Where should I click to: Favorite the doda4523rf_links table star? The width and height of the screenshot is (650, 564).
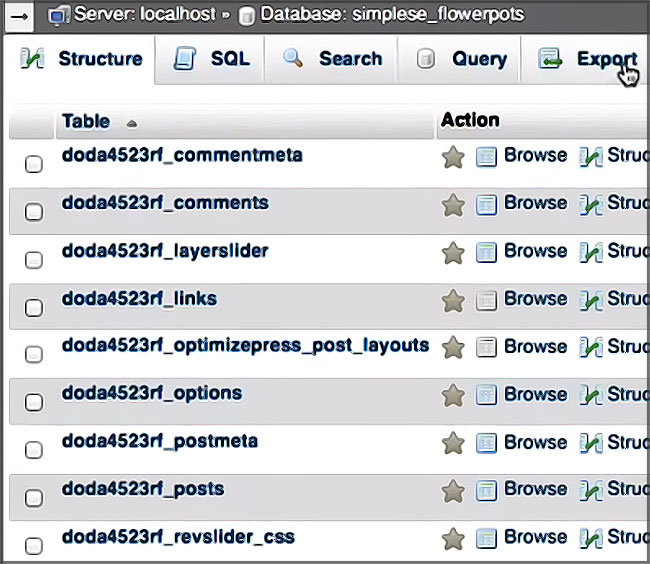coord(453,301)
